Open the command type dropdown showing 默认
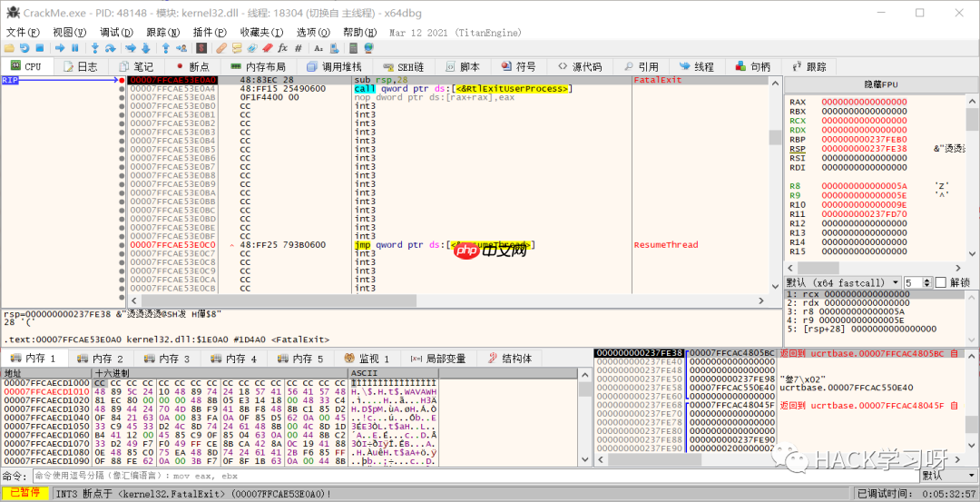 pos(948,475)
